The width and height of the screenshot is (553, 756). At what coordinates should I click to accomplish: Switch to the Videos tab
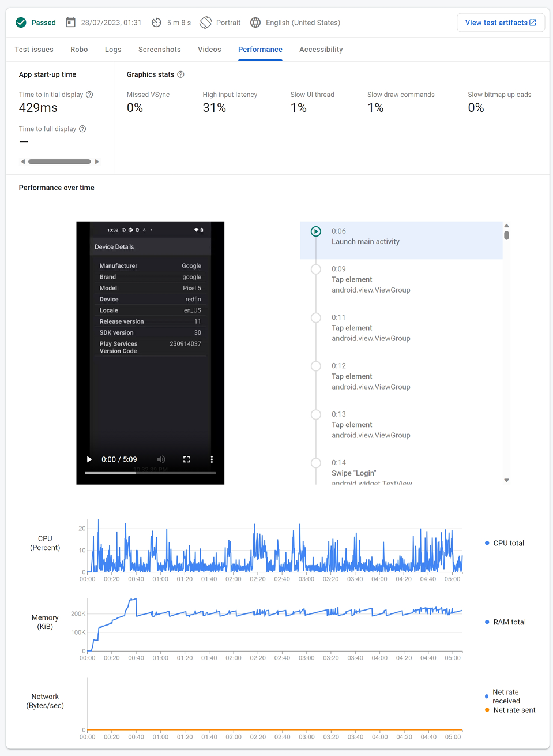coord(209,50)
